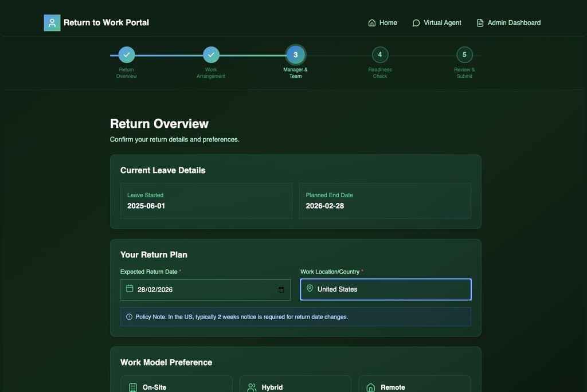587x392 pixels.
Task: Click the location pin icon
Action: 310,289
